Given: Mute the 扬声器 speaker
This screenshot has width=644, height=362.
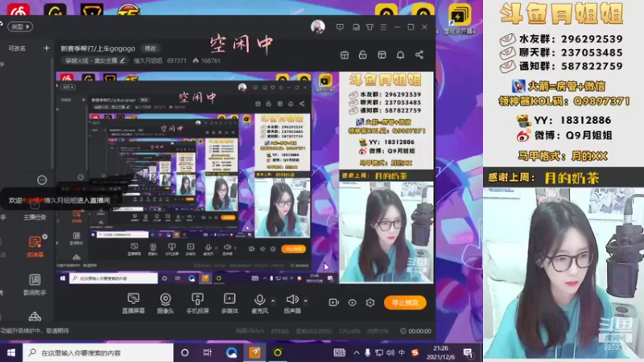Looking at the screenshot, I should tap(292, 303).
